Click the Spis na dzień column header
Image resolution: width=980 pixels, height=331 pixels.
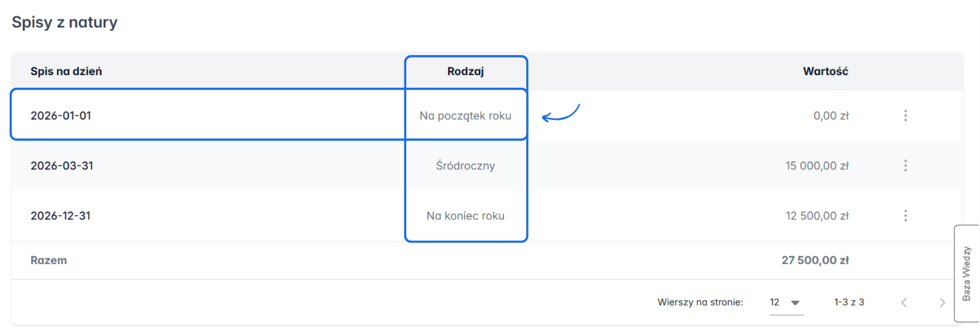pos(66,71)
